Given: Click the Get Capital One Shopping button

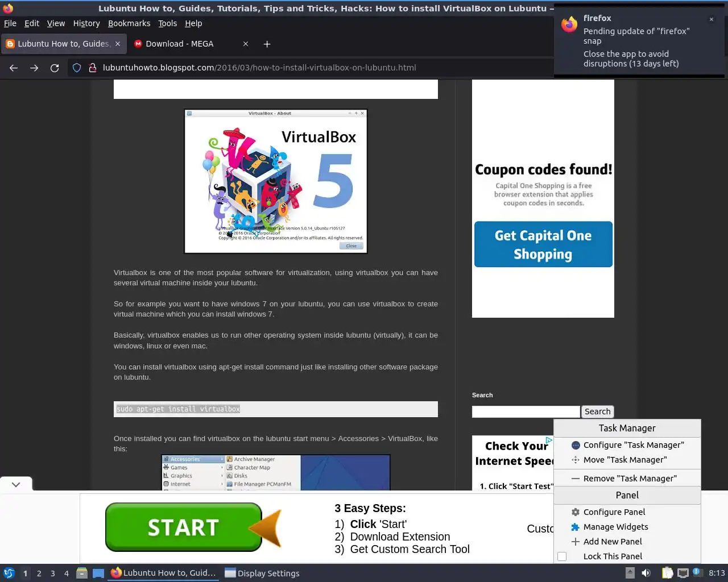Looking at the screenshot, I should tap(543, 244).
